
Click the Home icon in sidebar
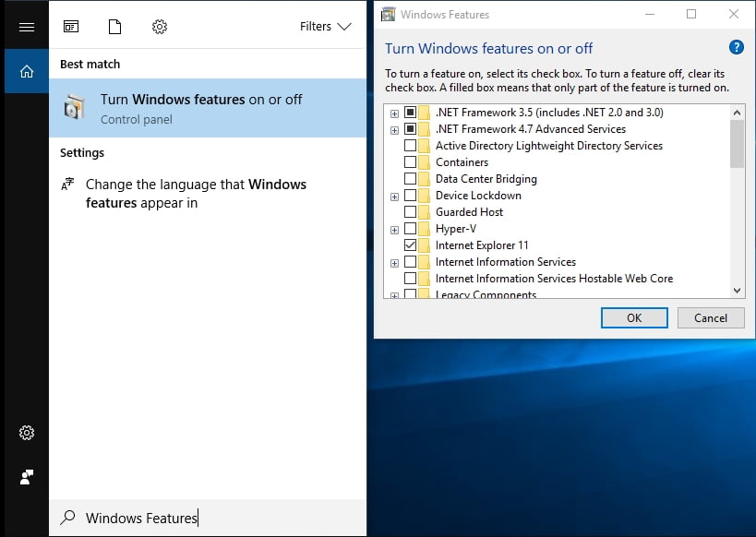(26, 71)
